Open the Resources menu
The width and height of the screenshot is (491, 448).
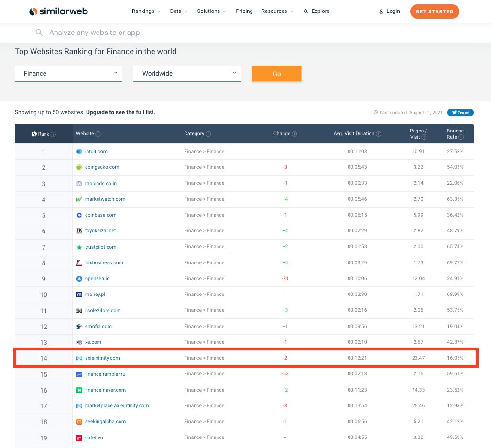pyautogui.click(x=274, y=11)
